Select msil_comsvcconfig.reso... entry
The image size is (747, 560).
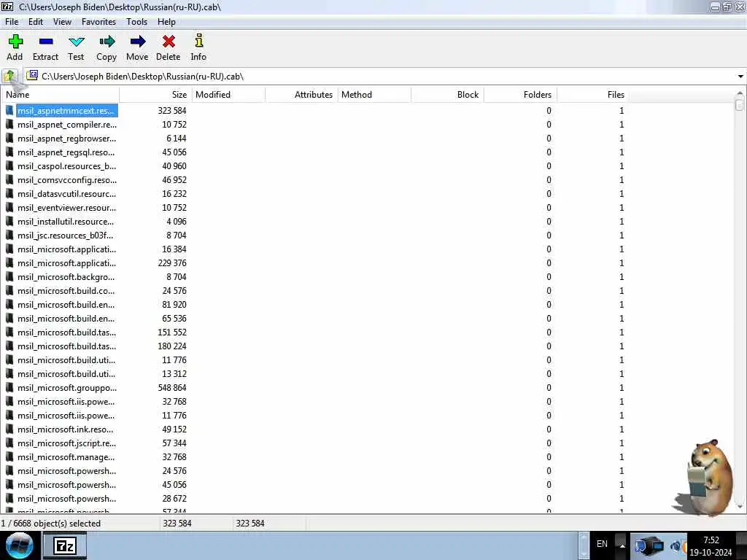point(67,180)
